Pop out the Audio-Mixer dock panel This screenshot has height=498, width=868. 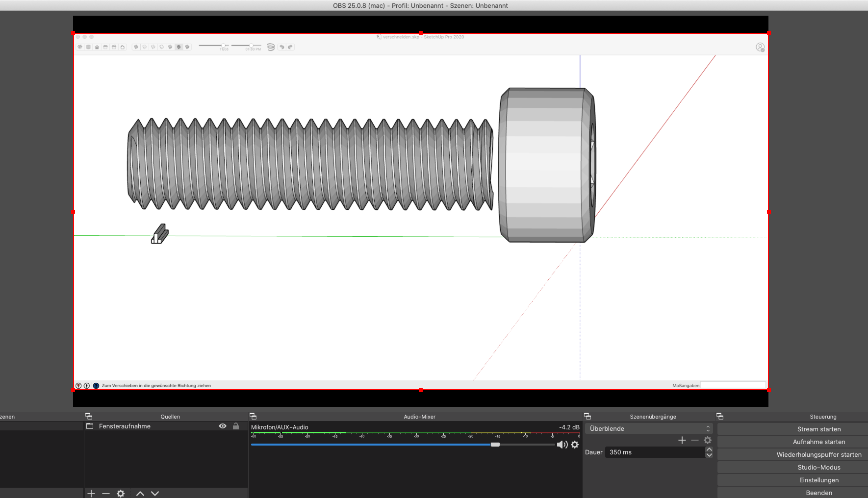[x=253, y=416]
